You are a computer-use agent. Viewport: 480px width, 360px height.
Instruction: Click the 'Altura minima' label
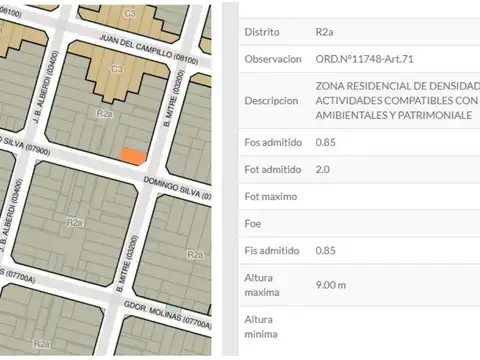tap(261, 327)
